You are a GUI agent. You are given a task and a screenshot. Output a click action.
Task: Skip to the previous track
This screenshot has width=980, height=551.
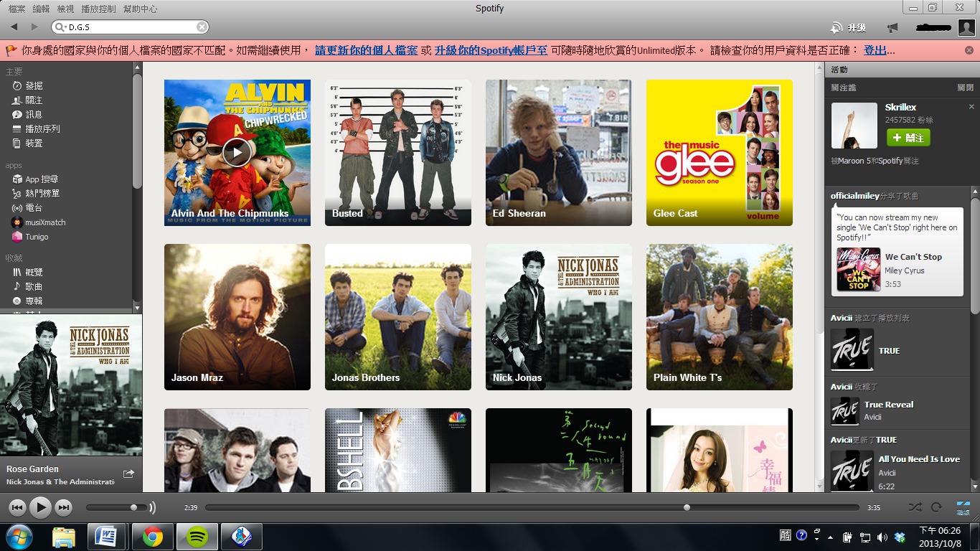coord(17,508)
